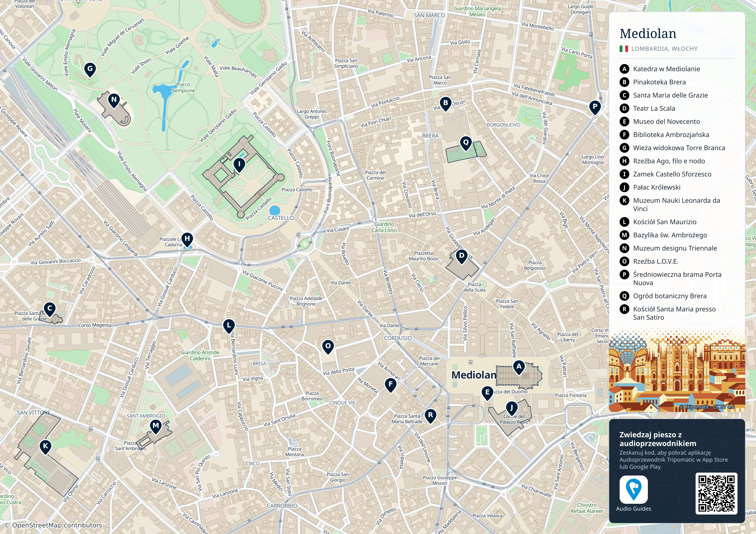Image resolution: width=756 pixels, height=534 pixels.
Task: Click legend text Bazylika św. Ambrożego
Action: coord(670,235)
